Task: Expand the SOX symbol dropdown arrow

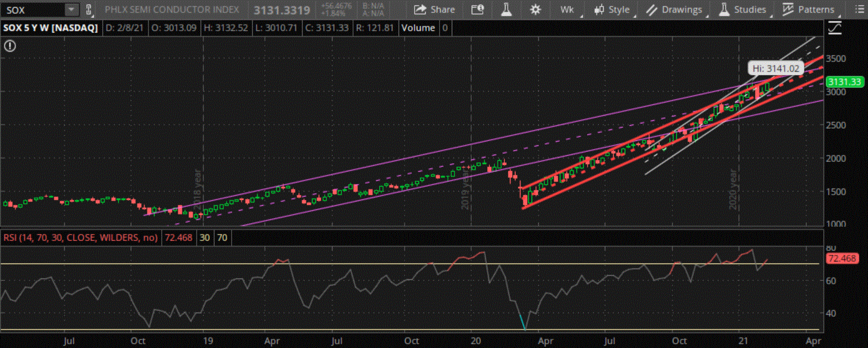Action: [x=72, y=9]
